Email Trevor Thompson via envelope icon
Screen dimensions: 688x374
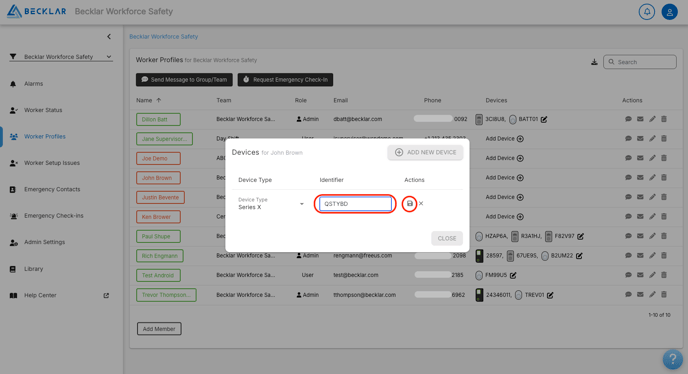[x=640, y=295]
